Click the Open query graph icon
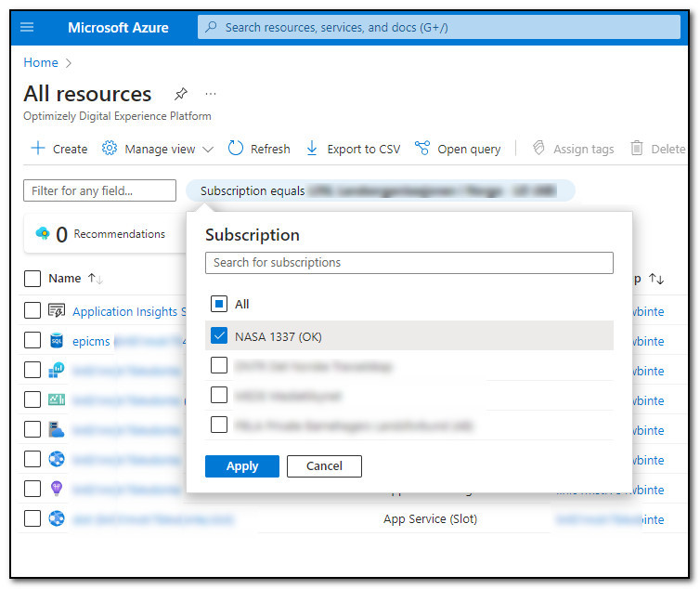700x589 pixels. pos(421,148)
